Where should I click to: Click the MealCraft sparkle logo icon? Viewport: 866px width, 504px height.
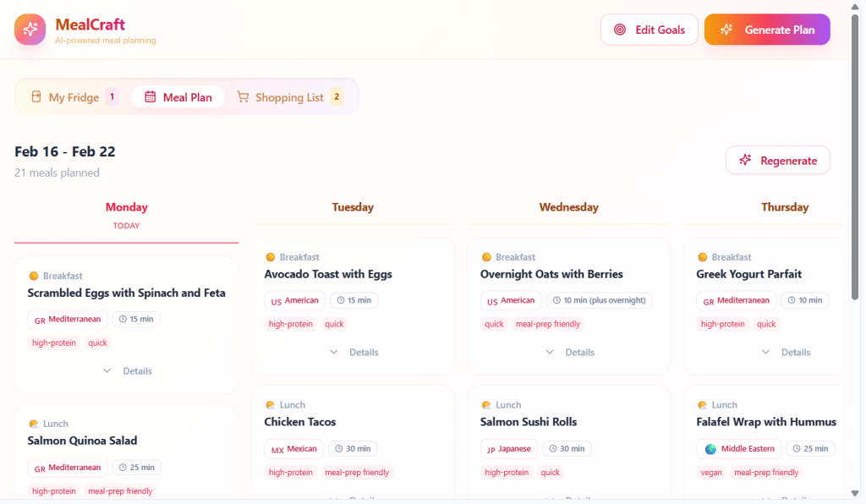coord(30,30)
